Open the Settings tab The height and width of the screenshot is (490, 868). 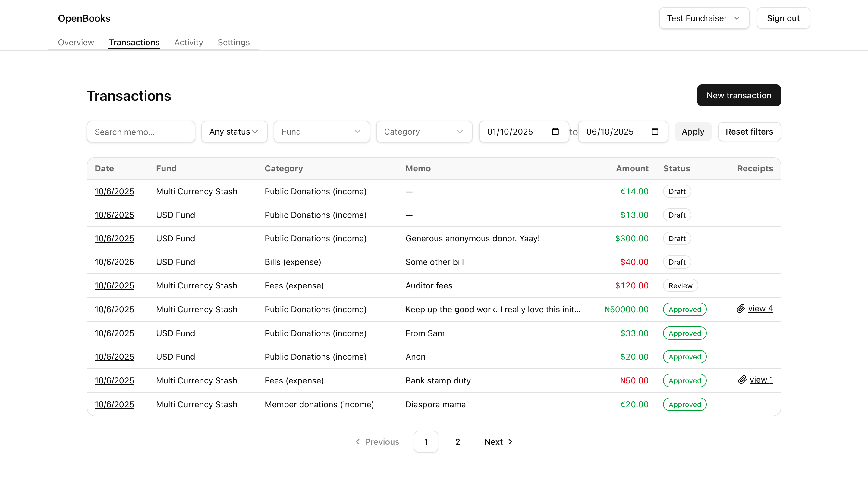coord(234,43)
